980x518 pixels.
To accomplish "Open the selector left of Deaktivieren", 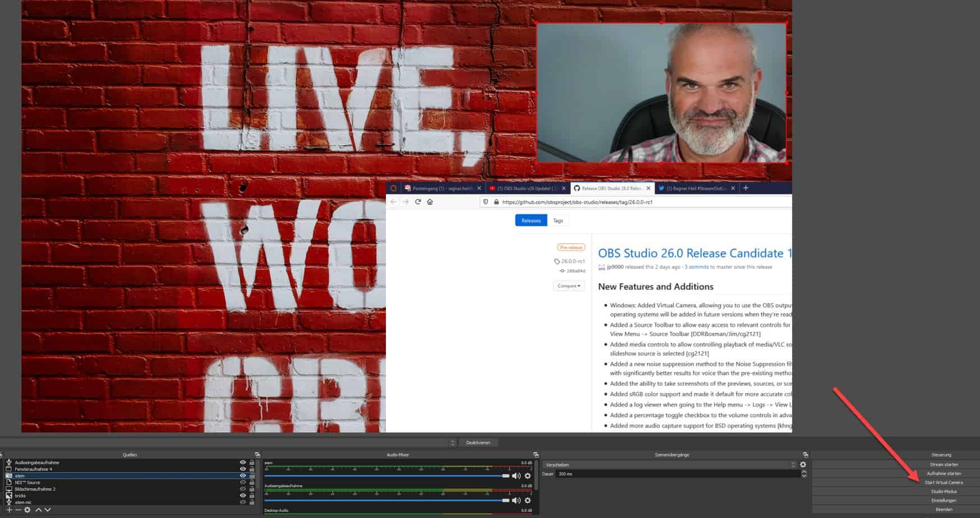I will tap(453, 442).
